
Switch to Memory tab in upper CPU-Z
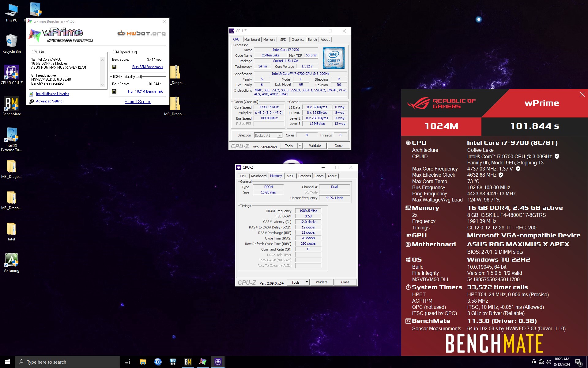point(269,40)
